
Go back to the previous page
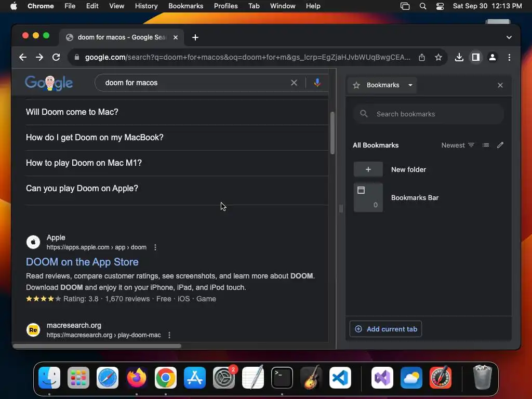point(23,57)
